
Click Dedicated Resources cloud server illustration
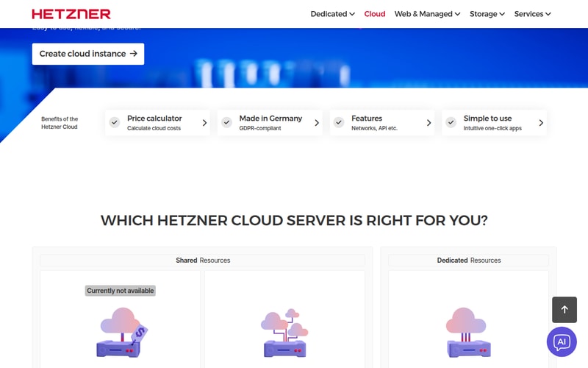click(x=468, y=333)
